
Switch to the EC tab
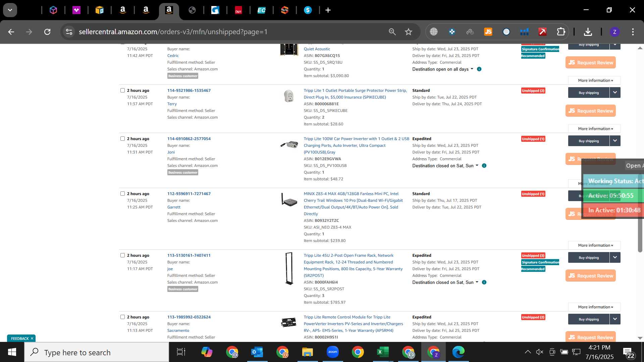click(x=262, y=10)
